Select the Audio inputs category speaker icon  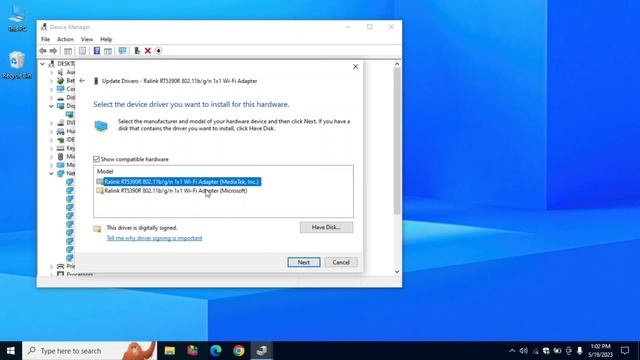click(60, 72)
